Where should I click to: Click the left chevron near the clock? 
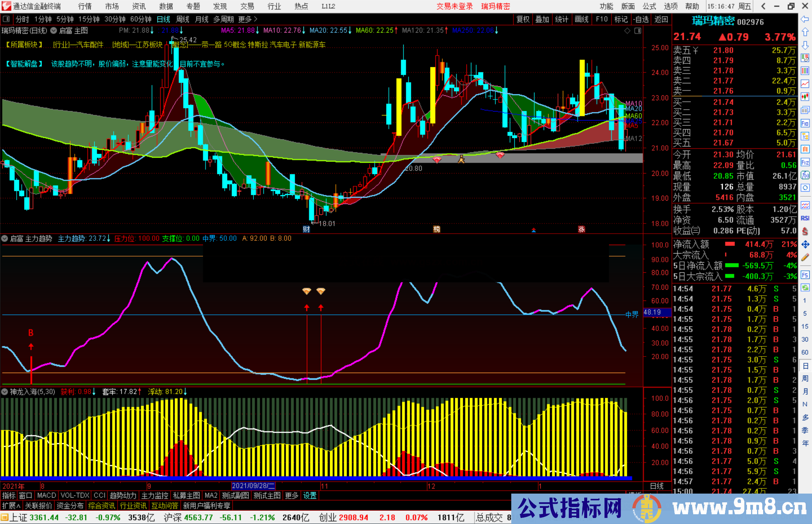click(763, 6)
